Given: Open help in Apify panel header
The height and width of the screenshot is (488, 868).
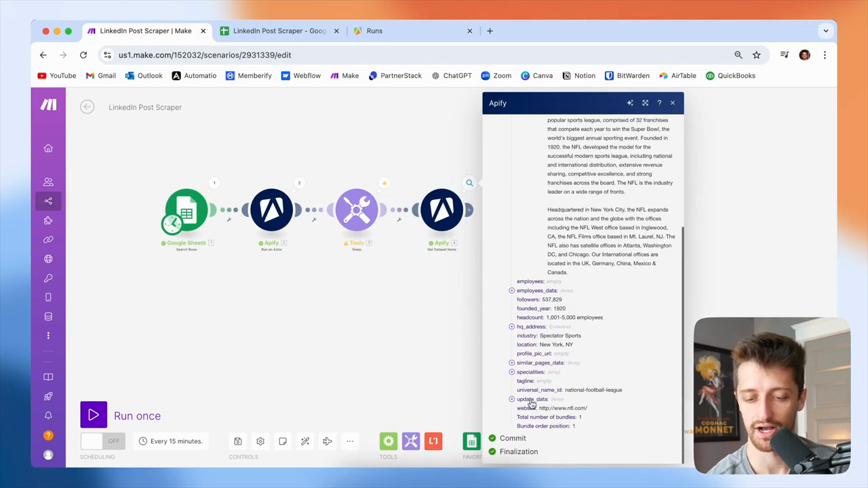Looking at the screenshot, I should pyautogui.click(x=659, y=103).
